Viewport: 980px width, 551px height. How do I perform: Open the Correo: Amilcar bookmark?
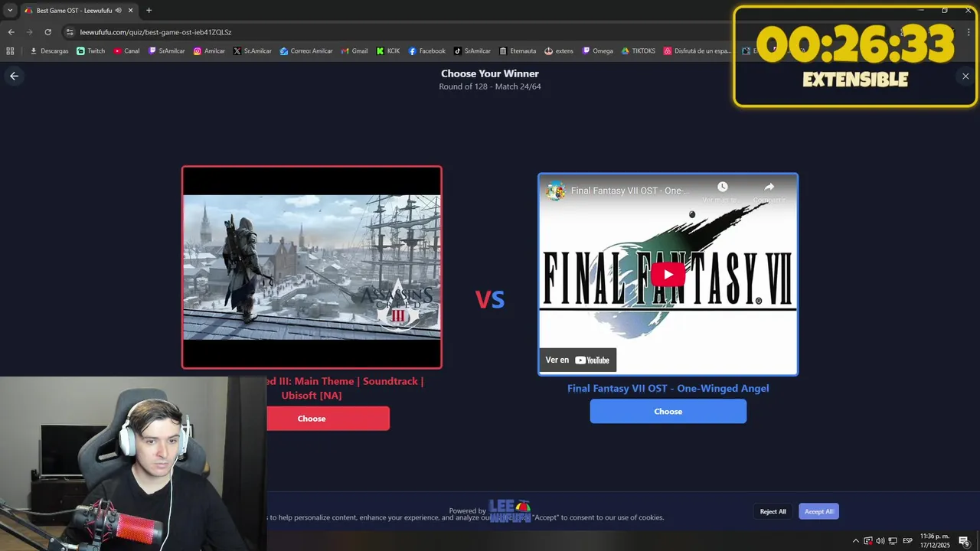306,51
